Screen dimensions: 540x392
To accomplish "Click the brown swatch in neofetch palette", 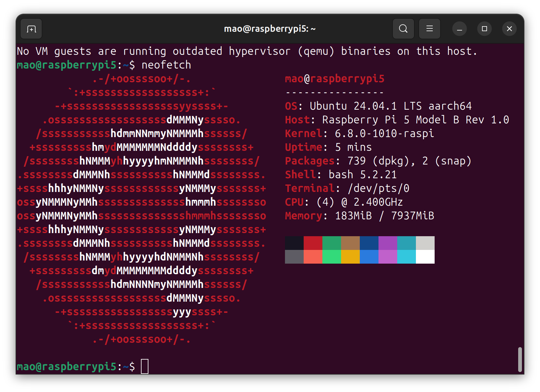I will pos(350,243).
